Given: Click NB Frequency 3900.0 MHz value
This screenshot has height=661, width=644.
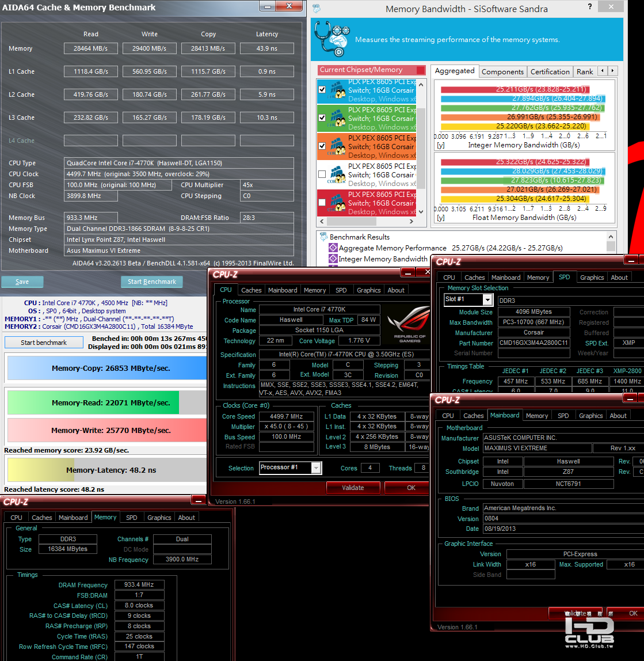Looking at the screenshot, I should click(182, 560).
